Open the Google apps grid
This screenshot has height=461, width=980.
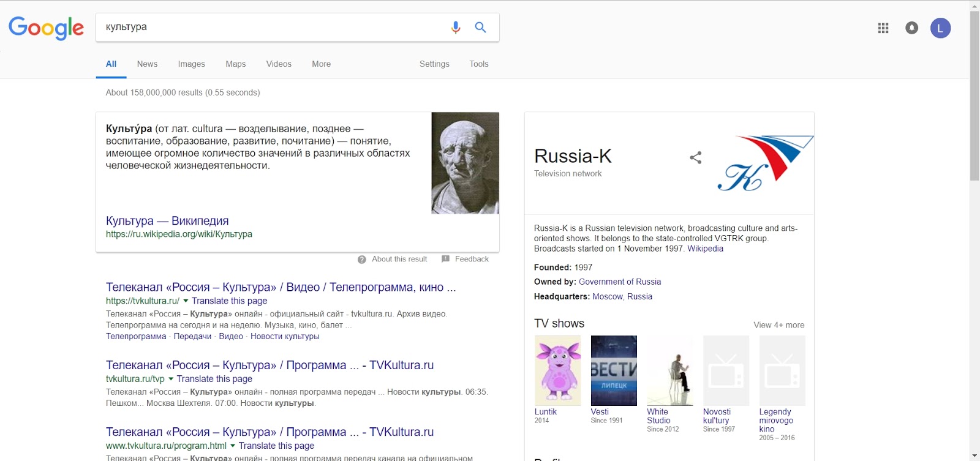[883, 28]
